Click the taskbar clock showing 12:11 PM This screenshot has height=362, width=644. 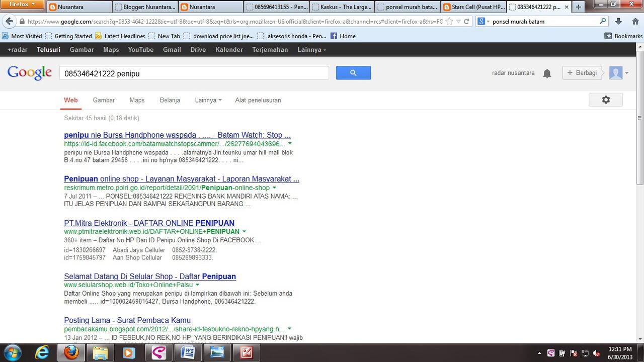[619, 352]
